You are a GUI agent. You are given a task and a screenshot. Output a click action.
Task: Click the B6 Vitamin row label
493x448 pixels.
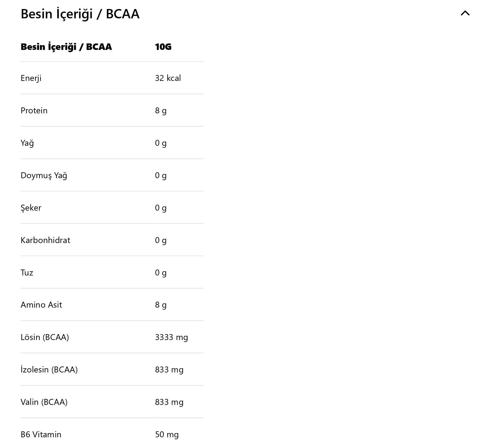coord(41,434)
